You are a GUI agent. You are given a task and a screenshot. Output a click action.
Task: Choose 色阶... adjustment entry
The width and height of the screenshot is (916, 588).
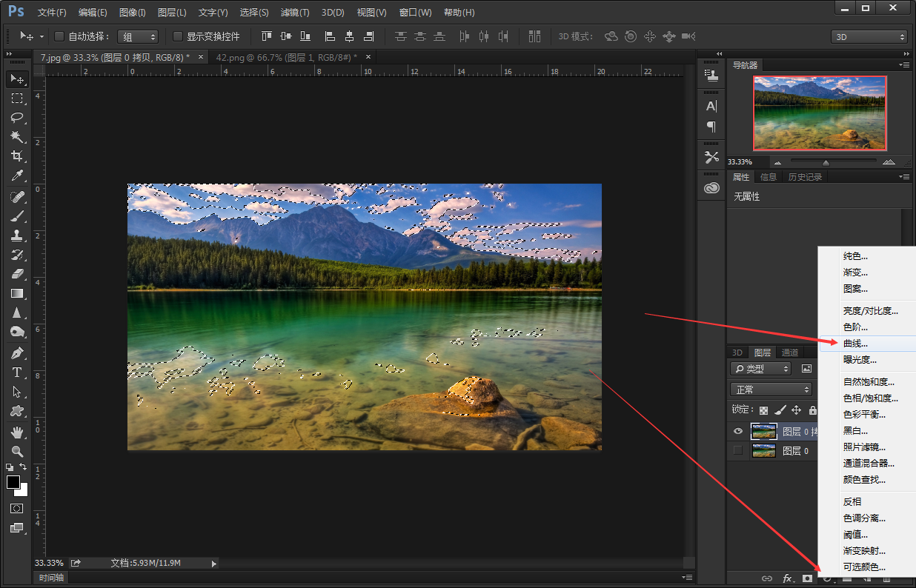point(867,327)
